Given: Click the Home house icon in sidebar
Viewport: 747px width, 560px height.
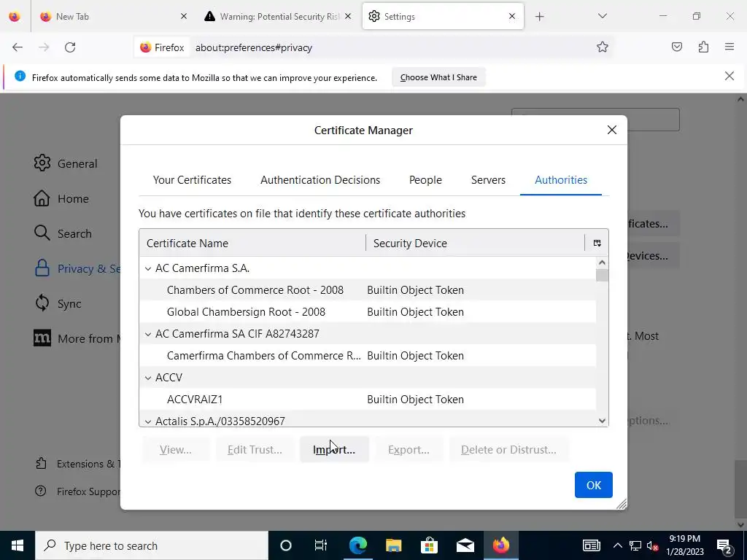Looking at the screenshot, I should tap(42, 198).
